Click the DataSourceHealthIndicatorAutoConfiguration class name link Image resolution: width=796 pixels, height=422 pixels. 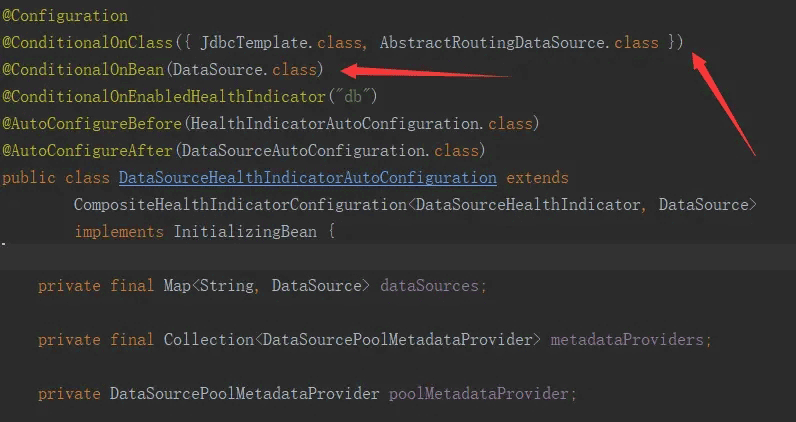tap(308, 178)
